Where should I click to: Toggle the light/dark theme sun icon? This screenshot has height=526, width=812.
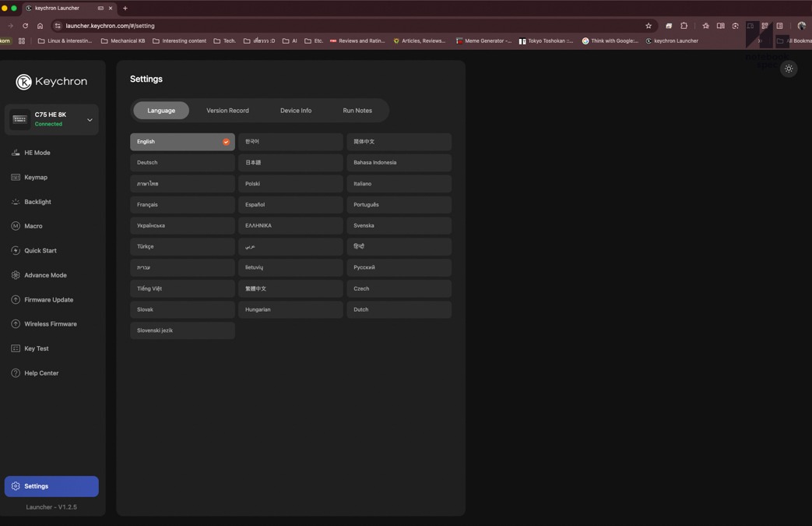tap(789, 69)
